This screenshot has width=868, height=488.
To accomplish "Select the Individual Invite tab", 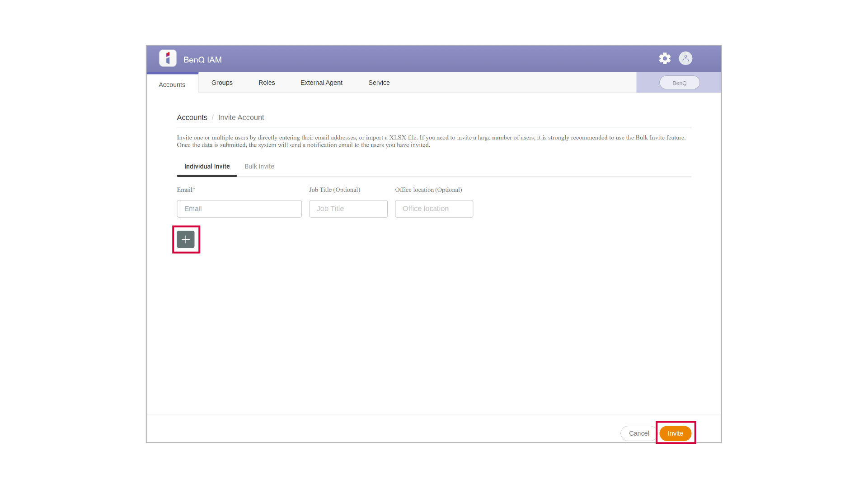I will [207, 167].
